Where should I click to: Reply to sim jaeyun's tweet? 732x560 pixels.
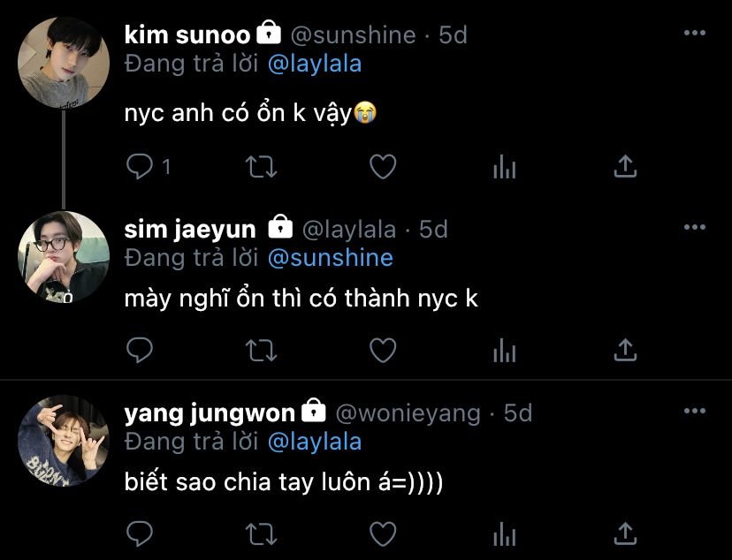[140, 350]
